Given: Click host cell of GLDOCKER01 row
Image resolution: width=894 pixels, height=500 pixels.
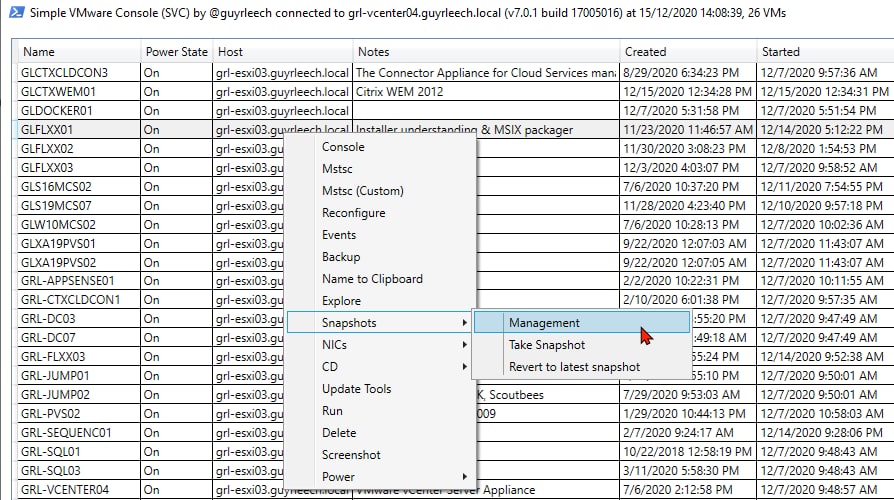Looking at the screenshot, I should (282, 111).
